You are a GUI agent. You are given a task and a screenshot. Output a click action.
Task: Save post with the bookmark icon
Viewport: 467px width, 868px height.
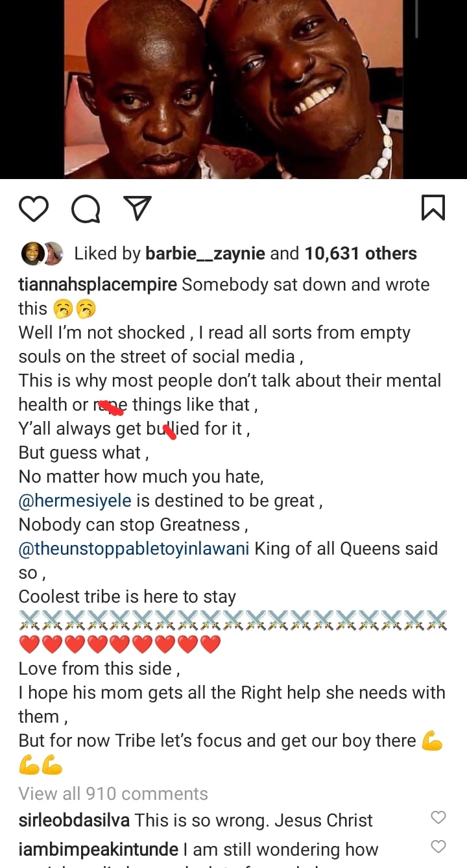pos(433,208)
